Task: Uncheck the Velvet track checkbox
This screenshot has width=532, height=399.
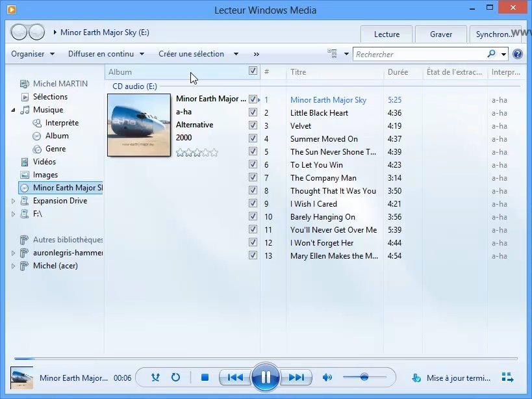Action: click(x=253, y=125)
